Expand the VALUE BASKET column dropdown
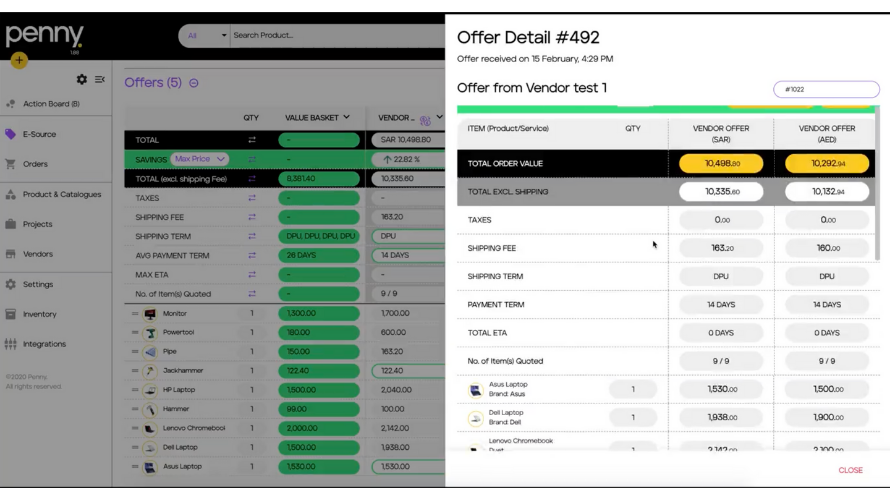Viewport: 890px width, 500px height. click(346, 117)
